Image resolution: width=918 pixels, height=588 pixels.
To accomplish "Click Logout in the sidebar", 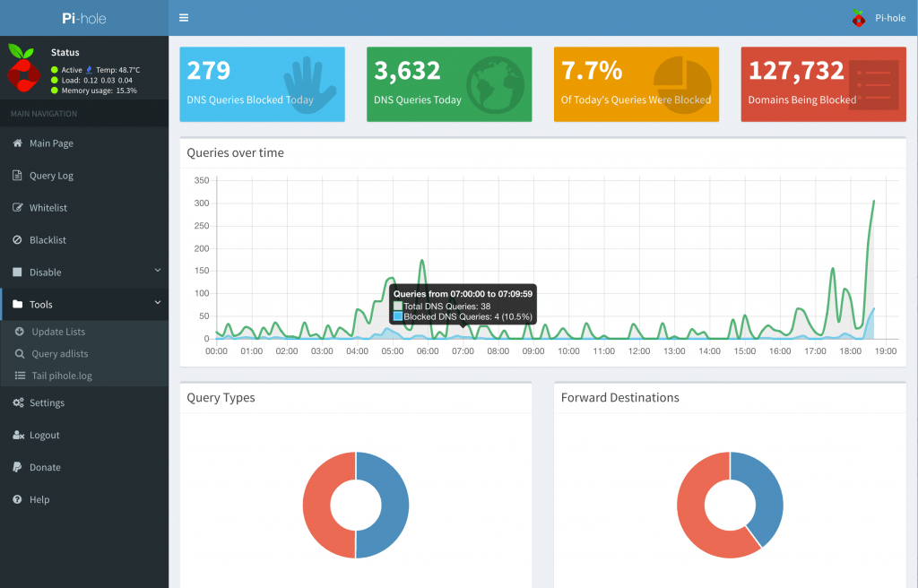I will point(44,436).
